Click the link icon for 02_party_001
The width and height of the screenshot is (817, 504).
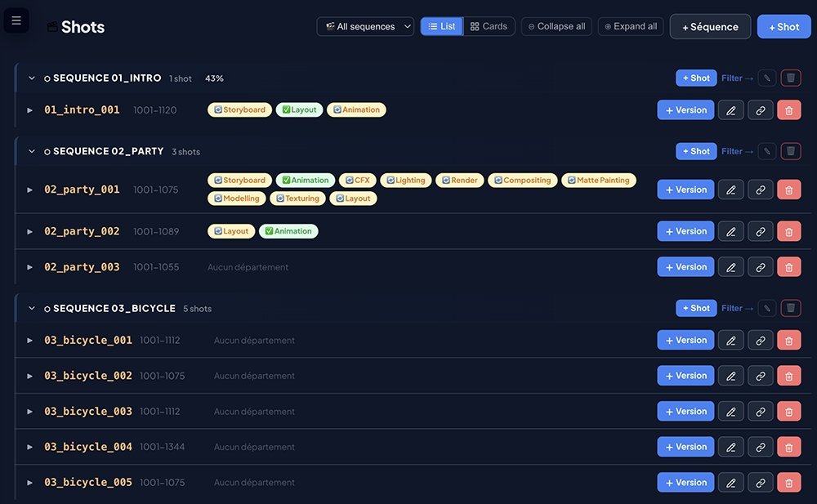(760, 190)
